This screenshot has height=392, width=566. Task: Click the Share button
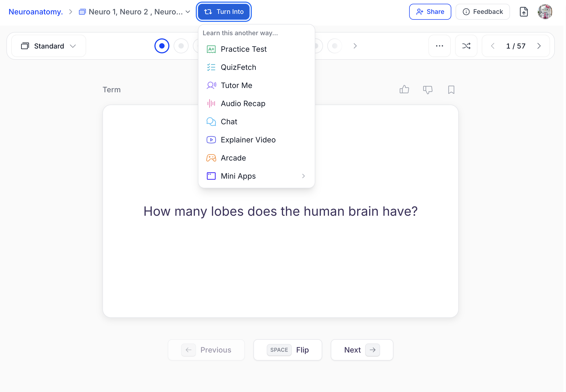(430, 12)
